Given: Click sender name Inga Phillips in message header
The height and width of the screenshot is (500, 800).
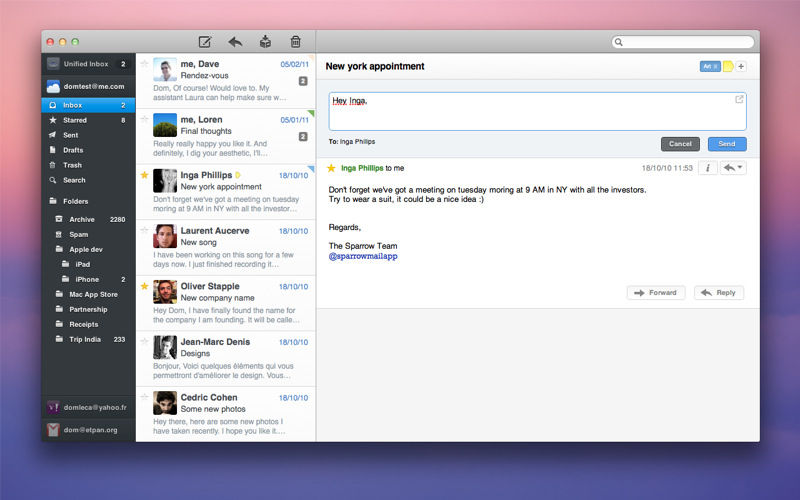Looking at the screenshot, I should [362, 168].
